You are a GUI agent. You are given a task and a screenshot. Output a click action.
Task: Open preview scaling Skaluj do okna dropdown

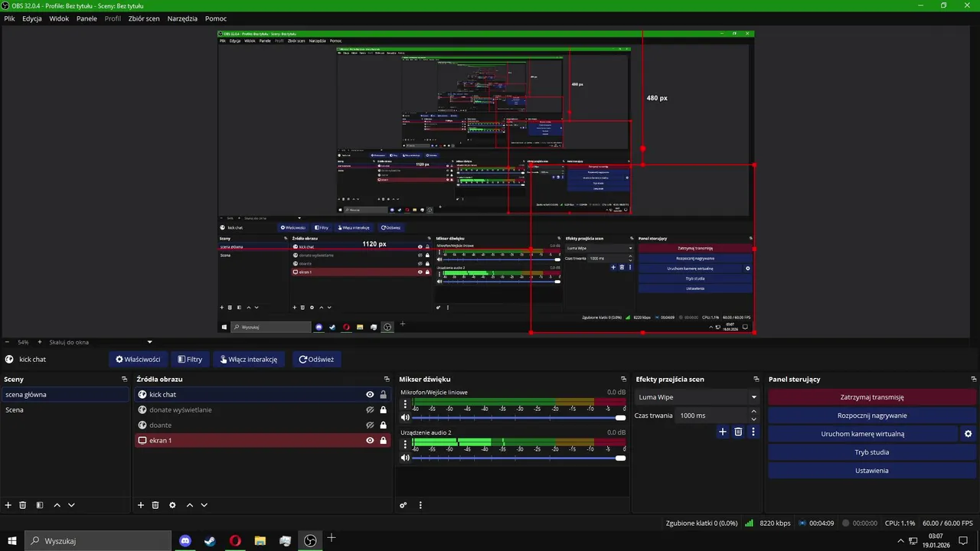pos(100,342)
